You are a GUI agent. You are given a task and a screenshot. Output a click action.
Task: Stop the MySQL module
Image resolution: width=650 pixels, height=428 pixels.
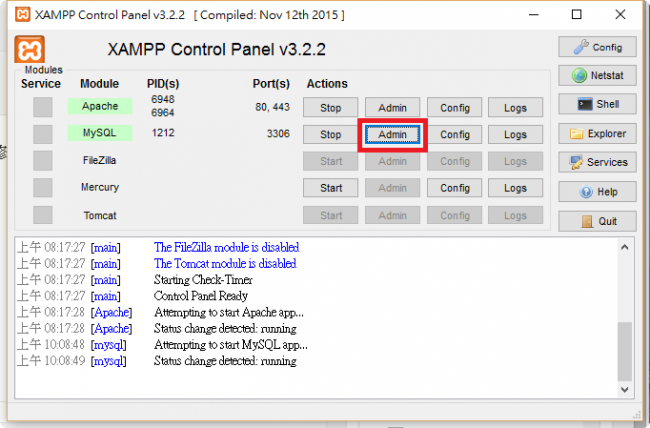[x=330, y=134]
